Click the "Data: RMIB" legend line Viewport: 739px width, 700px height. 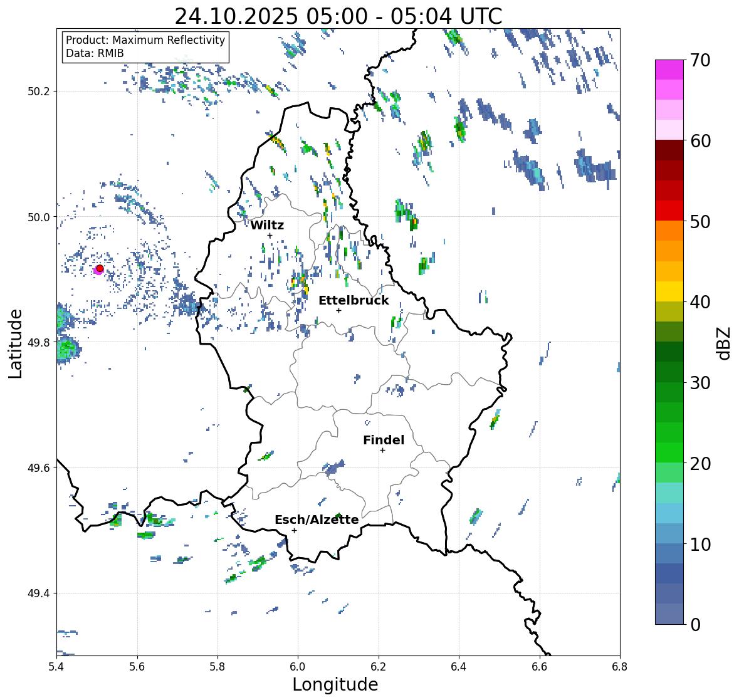pos(95,53)
